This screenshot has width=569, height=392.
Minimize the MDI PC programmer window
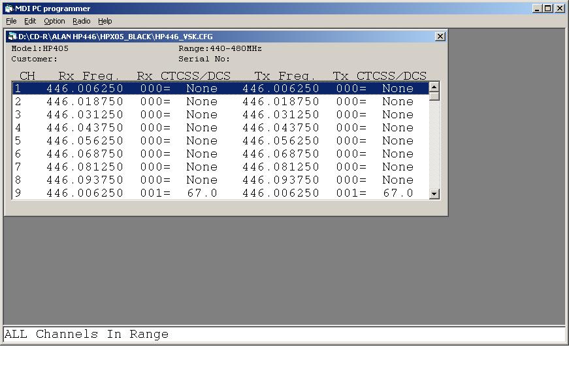(x=537, y=8)
